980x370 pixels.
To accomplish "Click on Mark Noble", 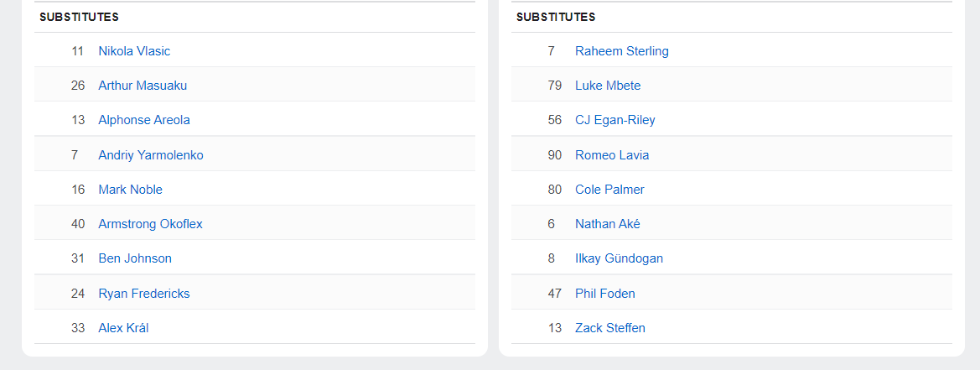I will click(x=131, y=190).
